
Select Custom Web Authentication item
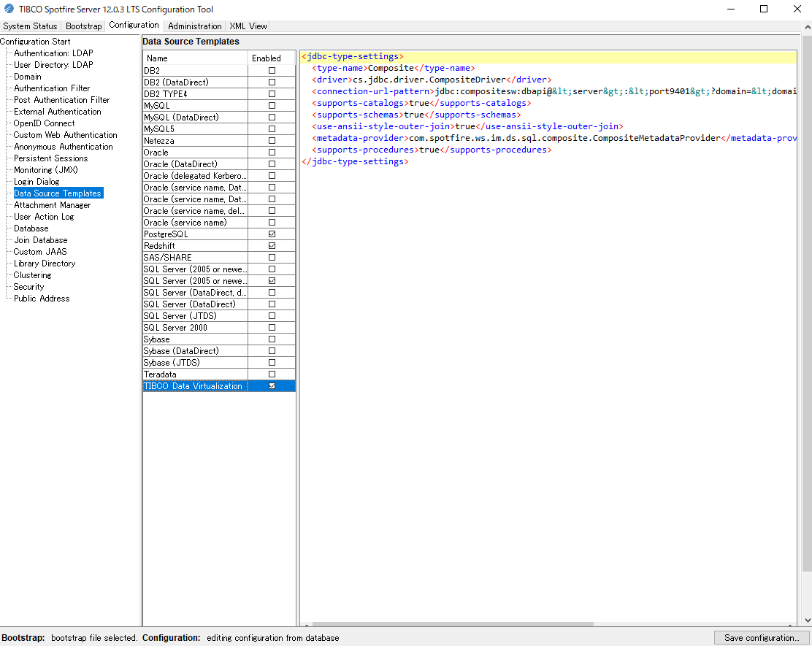(65, 135)
